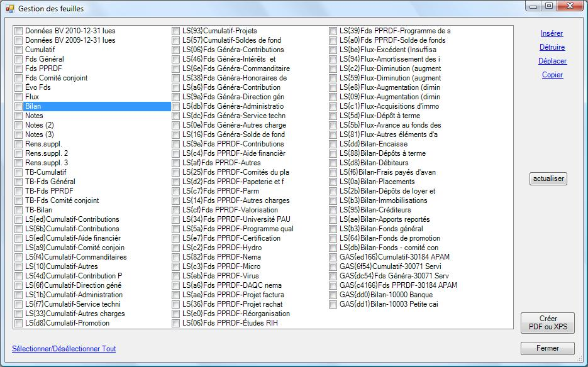Click the Insérer link

pos(552,33)
